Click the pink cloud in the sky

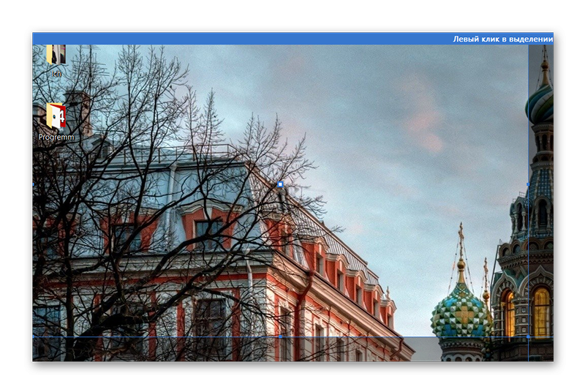[x=424, y=124]
